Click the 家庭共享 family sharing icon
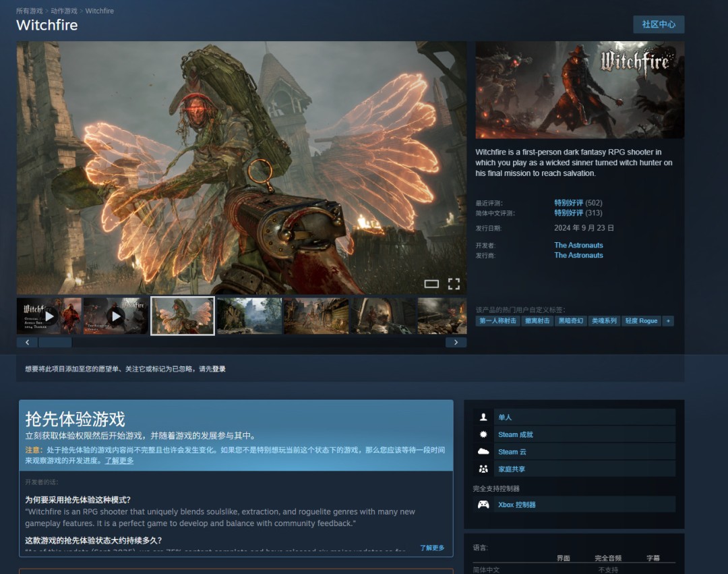Viewport: 728px width, 574px height. (x=483, y=469)
